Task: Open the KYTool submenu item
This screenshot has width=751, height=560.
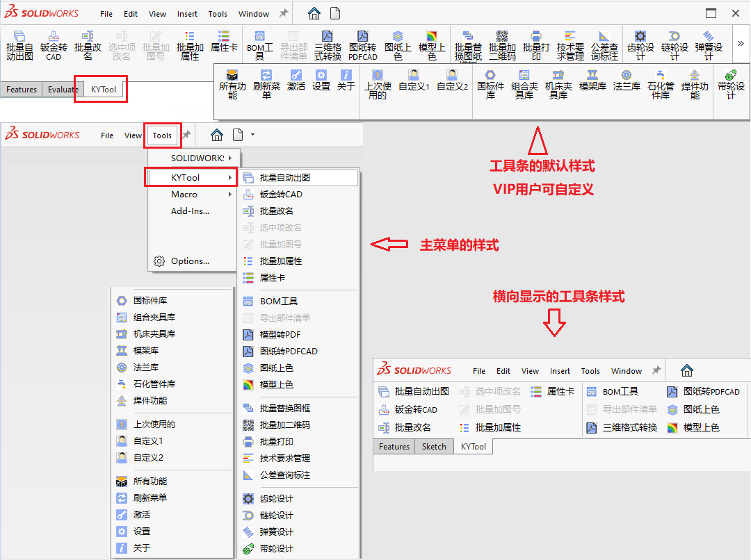Action: [x=191, y=178]
